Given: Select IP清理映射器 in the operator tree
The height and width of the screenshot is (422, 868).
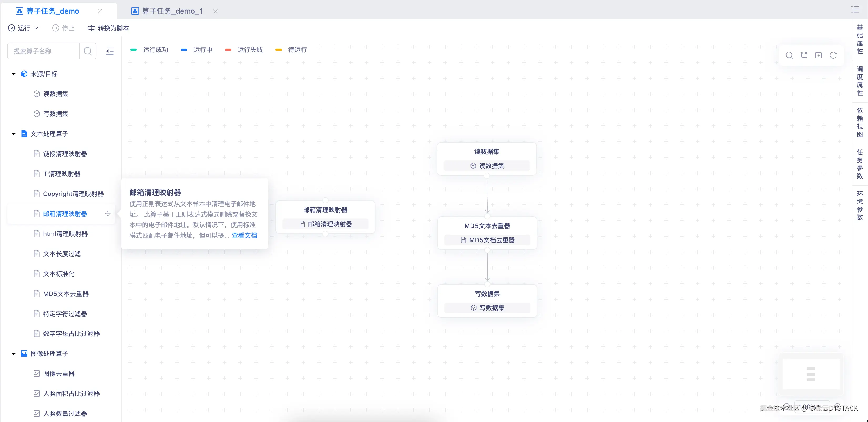Looking at the screenshot, I should pyautogui.click(x=62, y=174).
